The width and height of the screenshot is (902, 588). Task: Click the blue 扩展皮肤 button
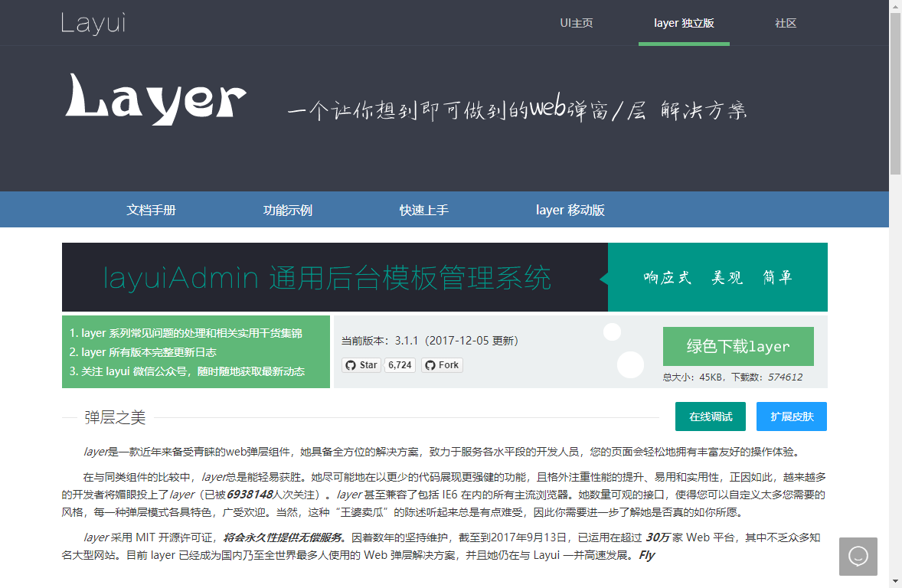792,416
